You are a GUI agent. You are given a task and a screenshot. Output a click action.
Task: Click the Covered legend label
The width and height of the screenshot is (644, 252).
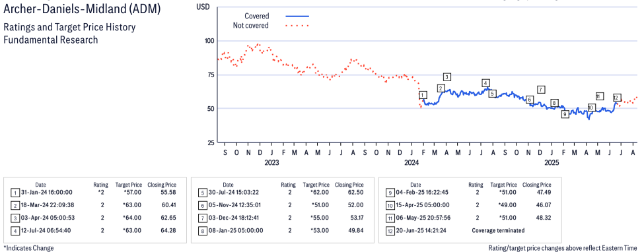click(x=257, y=16)
